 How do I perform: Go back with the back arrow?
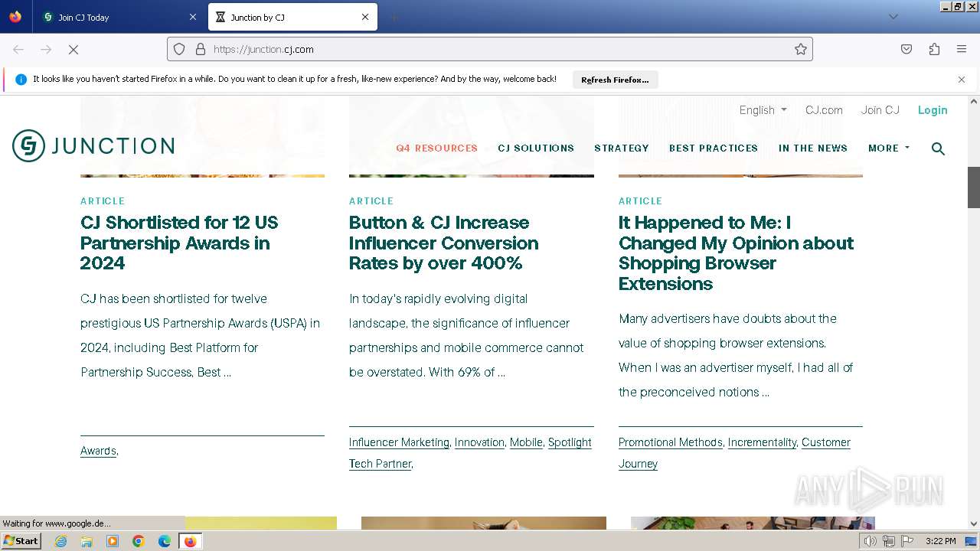[x=18, y=49]
